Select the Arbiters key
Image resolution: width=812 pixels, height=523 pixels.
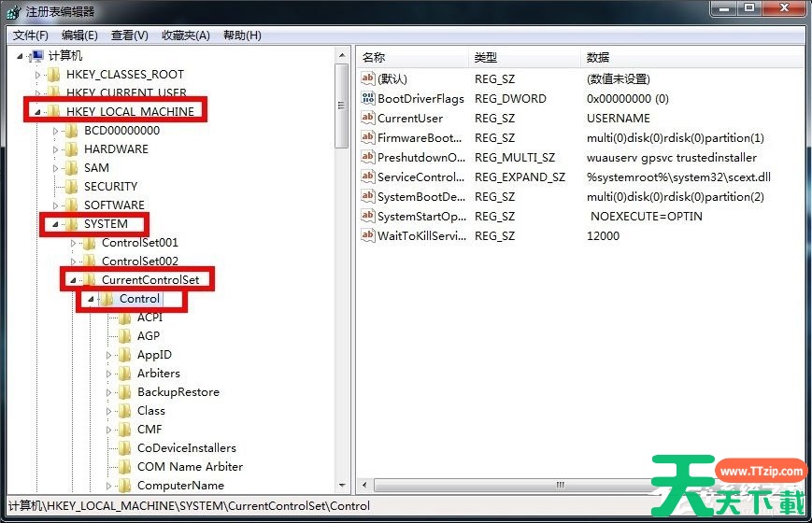click(x=159, y=374)
